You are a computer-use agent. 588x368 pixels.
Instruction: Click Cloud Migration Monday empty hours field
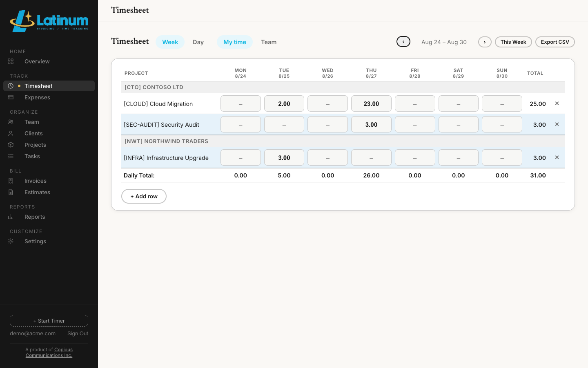pyautogui.click(x=241, y=103)
